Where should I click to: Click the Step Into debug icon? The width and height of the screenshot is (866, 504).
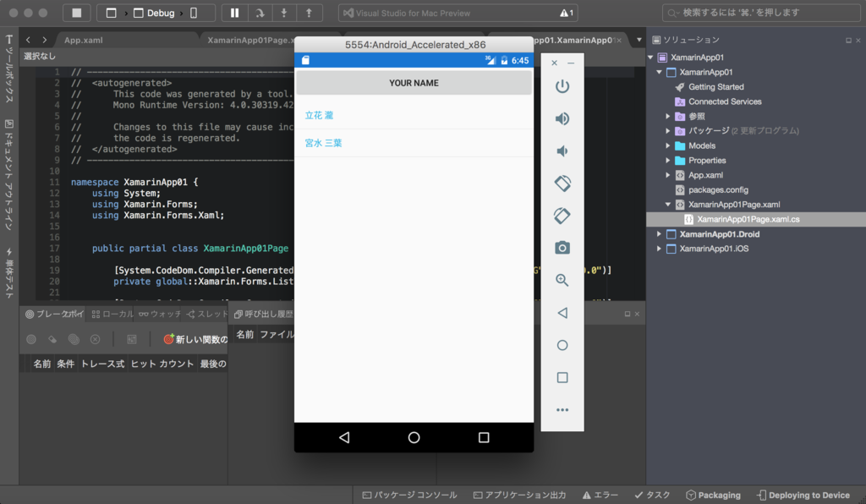point(284,13)
